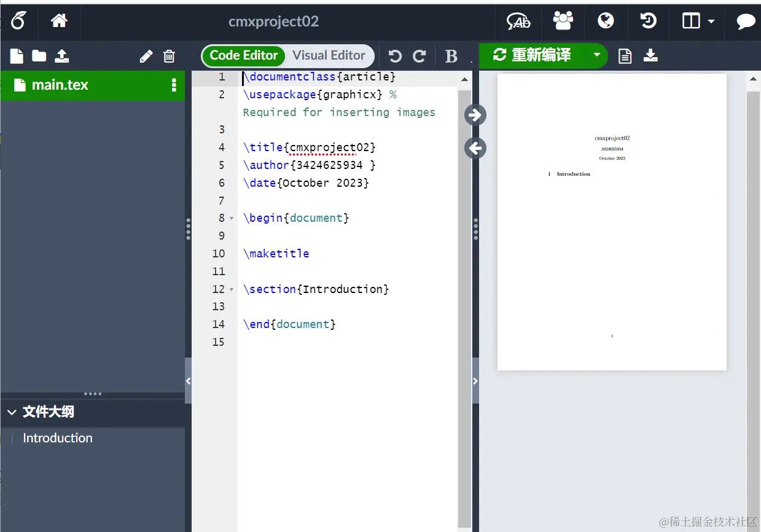
Task: Collapse the 文件大纲 outline section
Action: click(12, 412)
